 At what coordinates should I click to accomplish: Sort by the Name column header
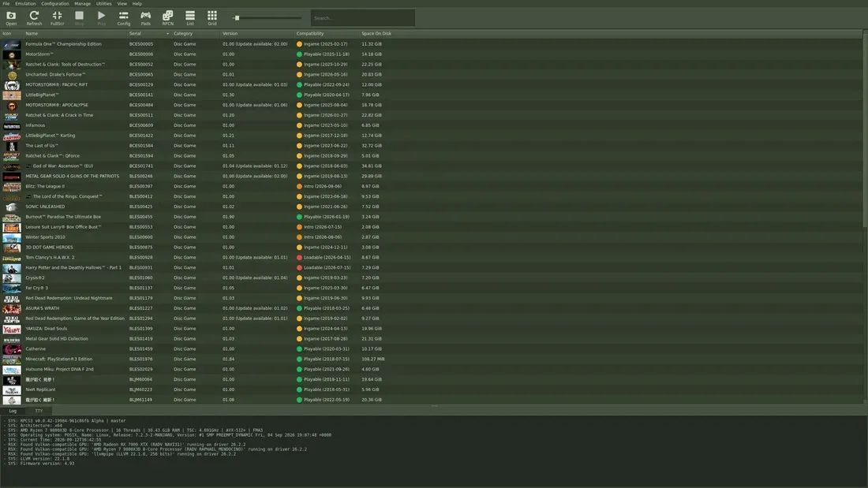75,34
